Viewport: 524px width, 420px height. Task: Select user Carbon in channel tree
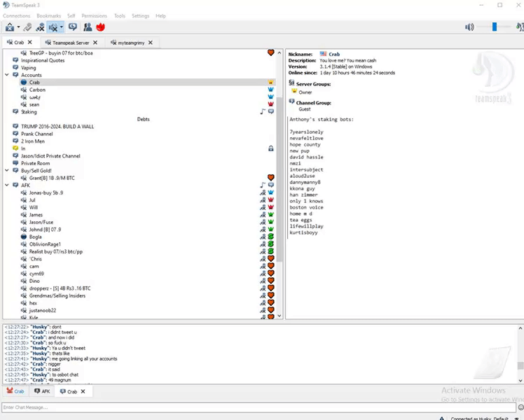[x=37, y=90]
